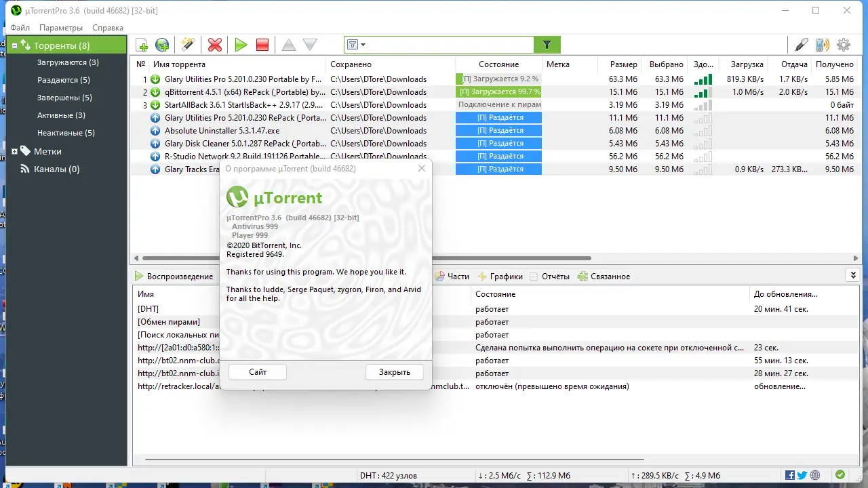Click the seeding icon of R-Studio Network
868x488 pixels.
tap(155, 157)
